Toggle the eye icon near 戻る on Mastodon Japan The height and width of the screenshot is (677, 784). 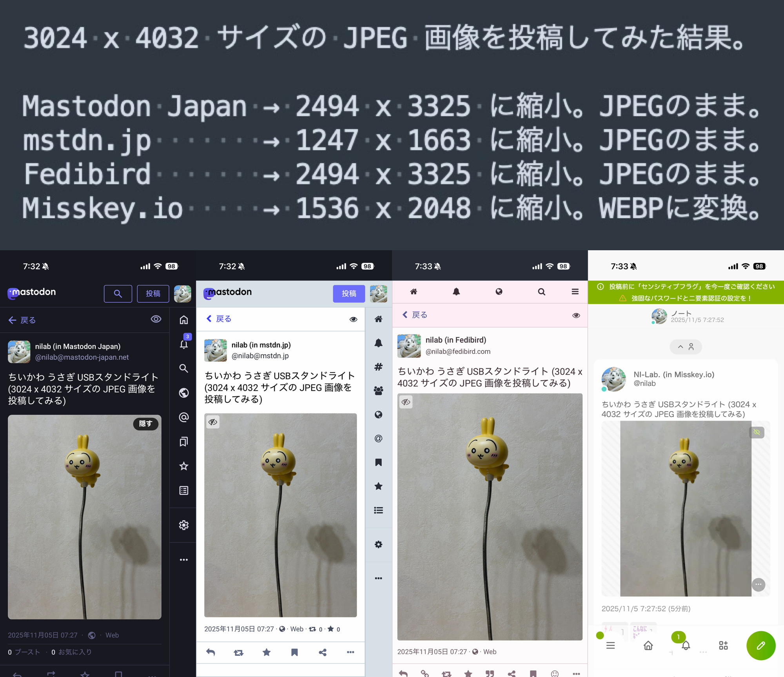156,319
